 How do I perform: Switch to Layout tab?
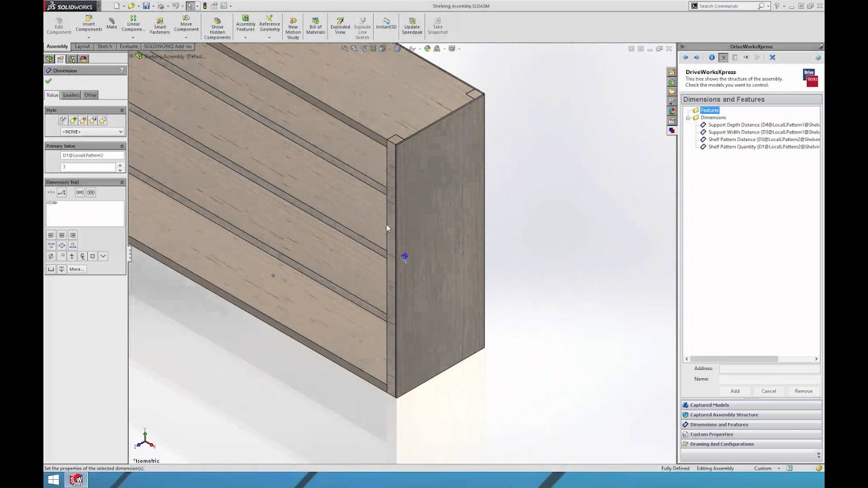[82, 47]
